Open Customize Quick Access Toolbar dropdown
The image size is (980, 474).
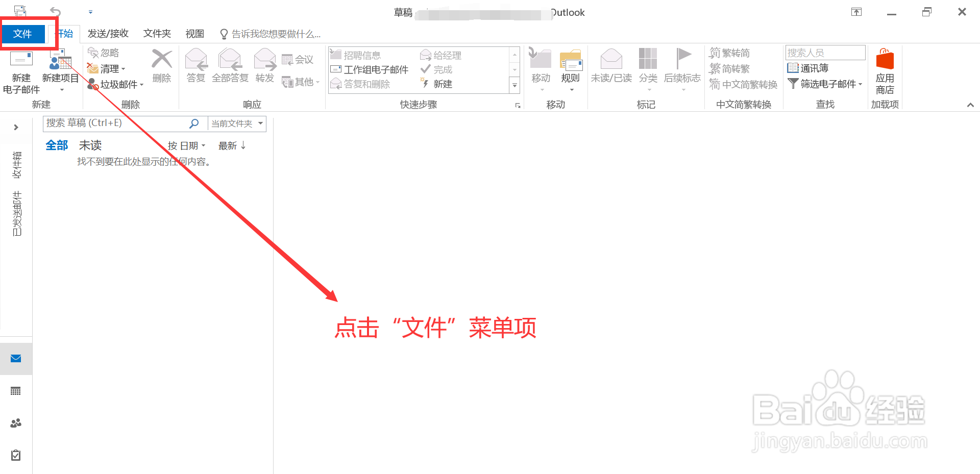90,12
